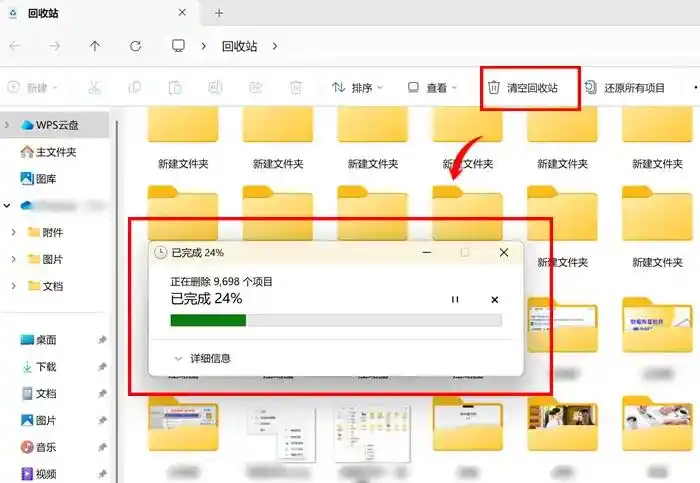Click the cut scissors icon in toolbar

[94, 88]
